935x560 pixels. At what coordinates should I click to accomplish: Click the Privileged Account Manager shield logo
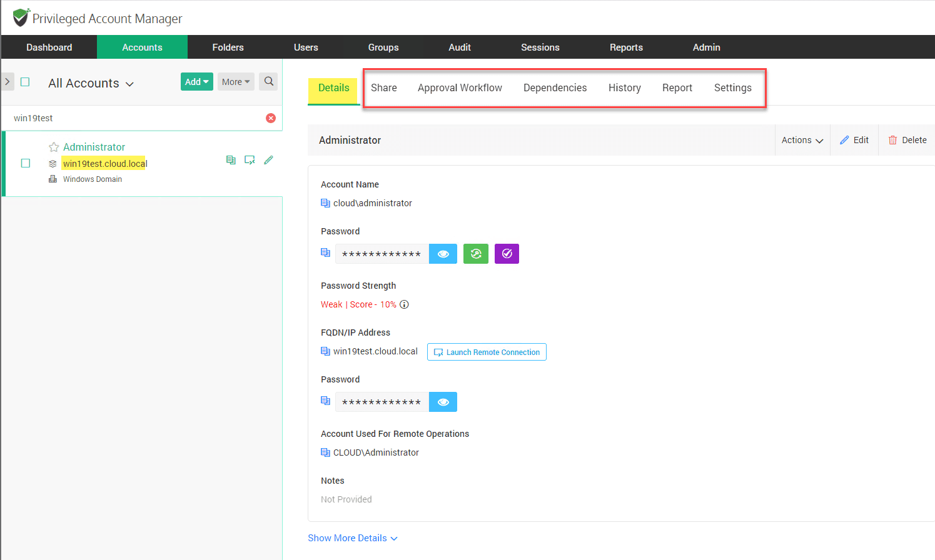[x=21, y=17]
